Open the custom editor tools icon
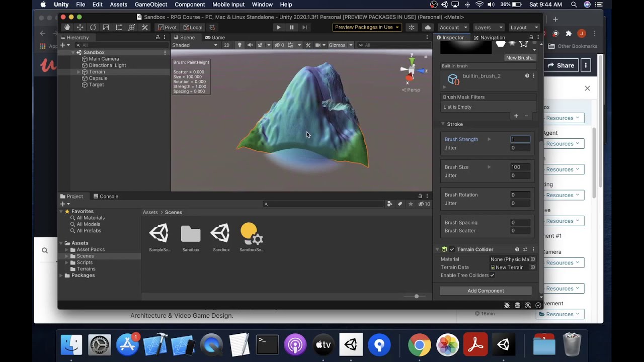The height and width of the screenshot is (362, 644). [x=145, y=27]
